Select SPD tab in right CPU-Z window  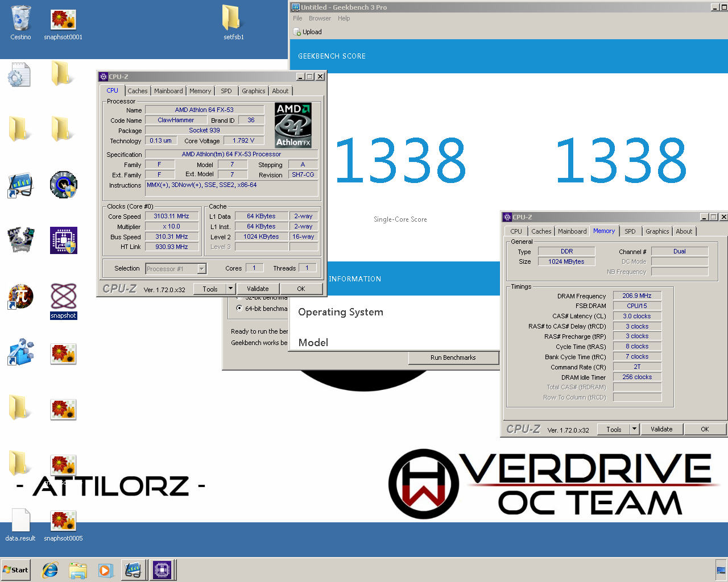click(630, 231)
